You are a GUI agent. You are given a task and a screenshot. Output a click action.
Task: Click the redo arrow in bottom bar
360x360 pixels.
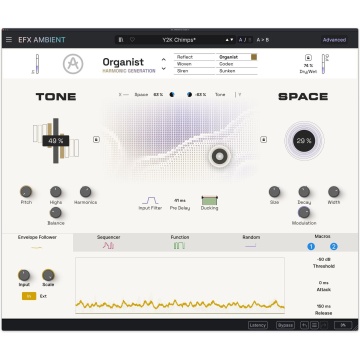tap(324, 325)
